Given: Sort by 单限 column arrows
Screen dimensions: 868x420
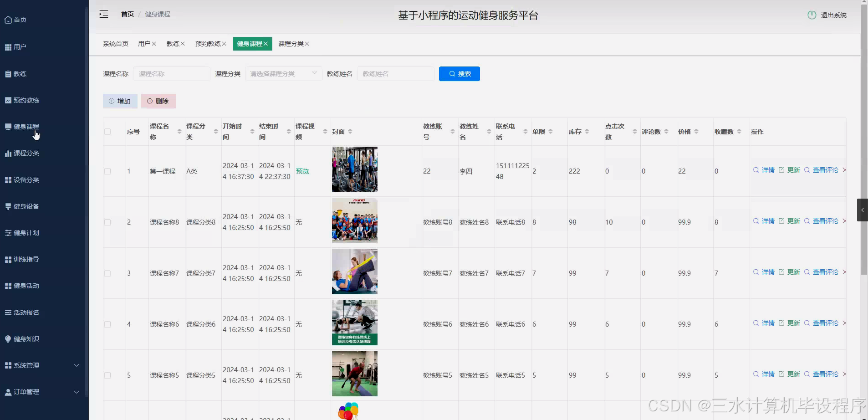Looking at the screenshot, I should pyautogui.click(x=551, y=132).
